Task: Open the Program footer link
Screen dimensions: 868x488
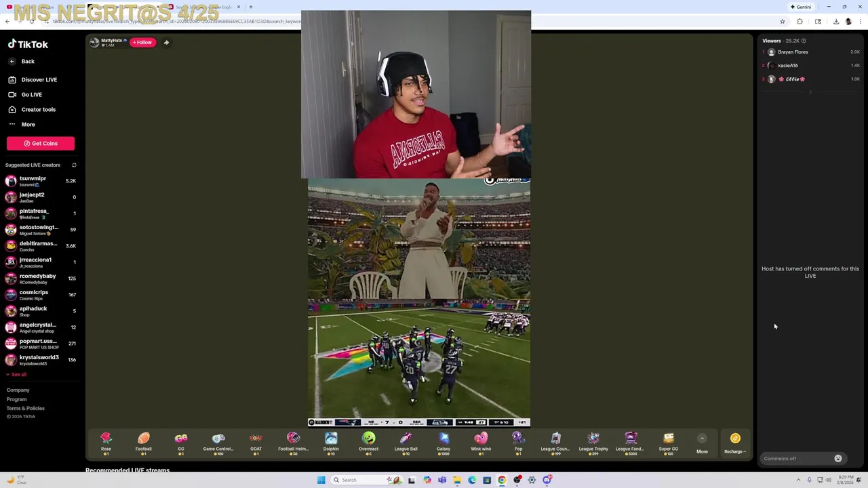Action: point(17,399)
